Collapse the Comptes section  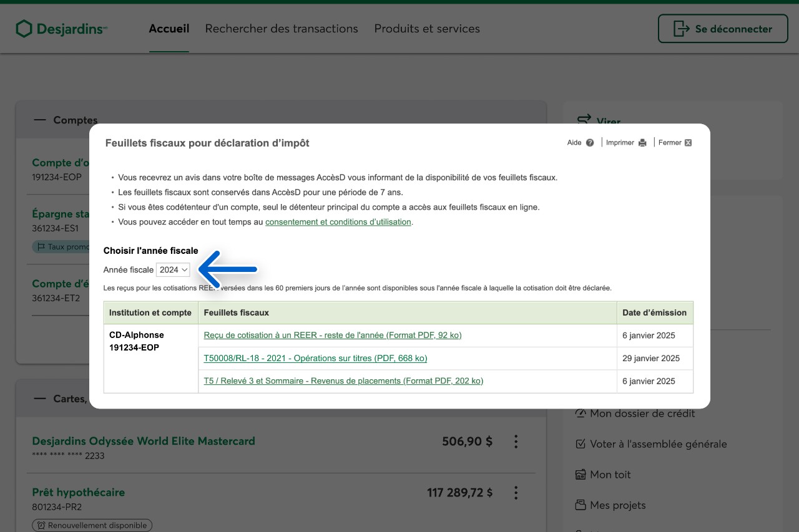[40, 120]
